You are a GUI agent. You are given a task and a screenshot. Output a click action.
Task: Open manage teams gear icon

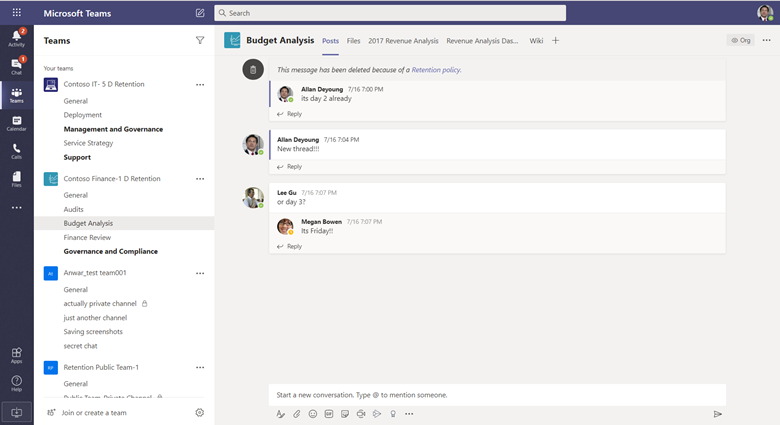199,412
